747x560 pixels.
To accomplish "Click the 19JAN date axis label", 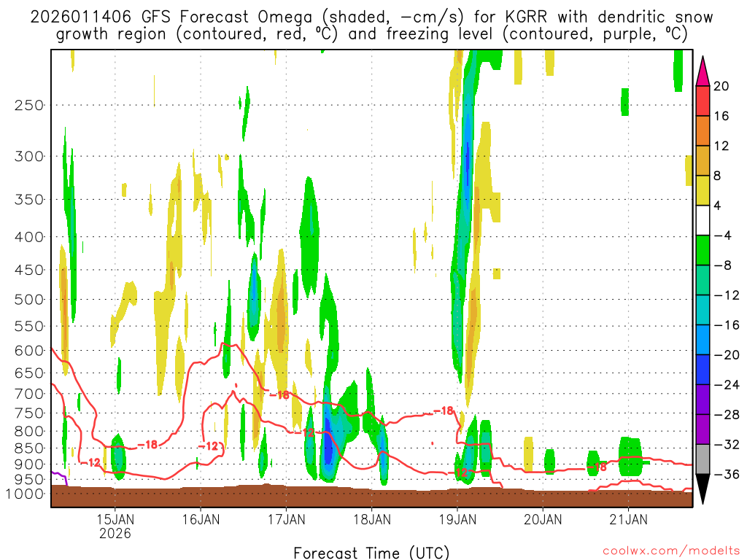I will point(457,519).
